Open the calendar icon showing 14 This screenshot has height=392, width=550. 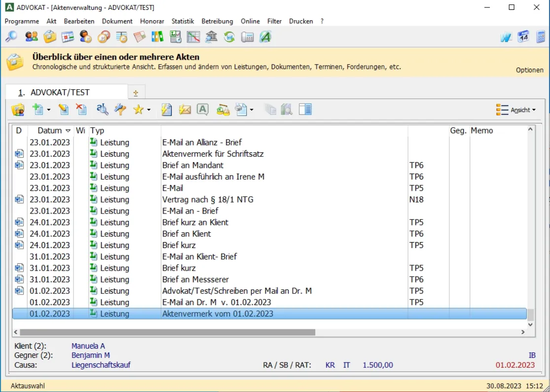tap(523, 37)
